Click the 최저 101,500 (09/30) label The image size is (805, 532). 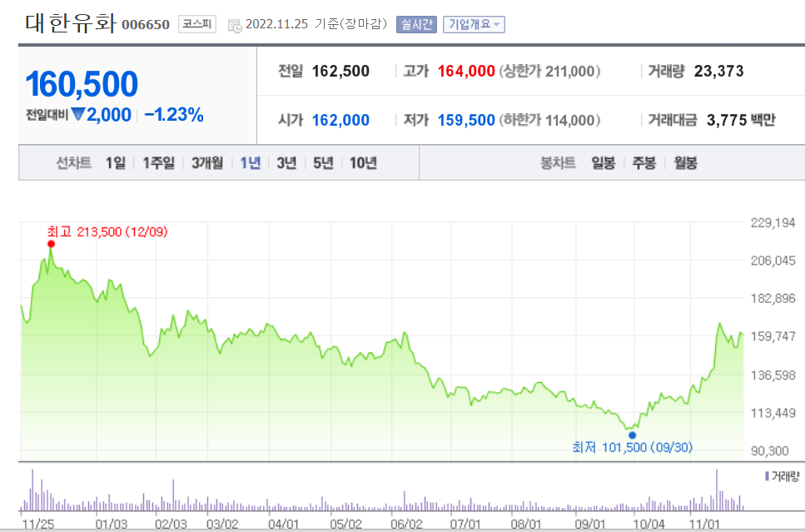coord(633,448)
